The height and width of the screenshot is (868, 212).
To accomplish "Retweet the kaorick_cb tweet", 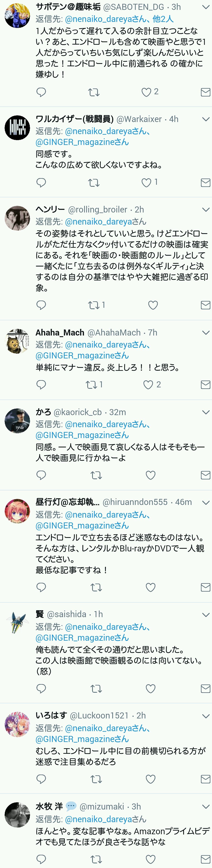I will pos(96,475).
